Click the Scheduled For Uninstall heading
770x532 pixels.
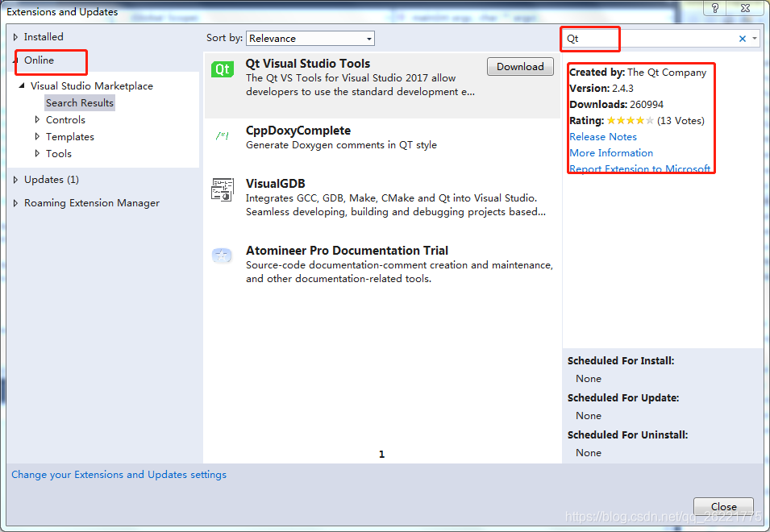(x=627, y=434)
